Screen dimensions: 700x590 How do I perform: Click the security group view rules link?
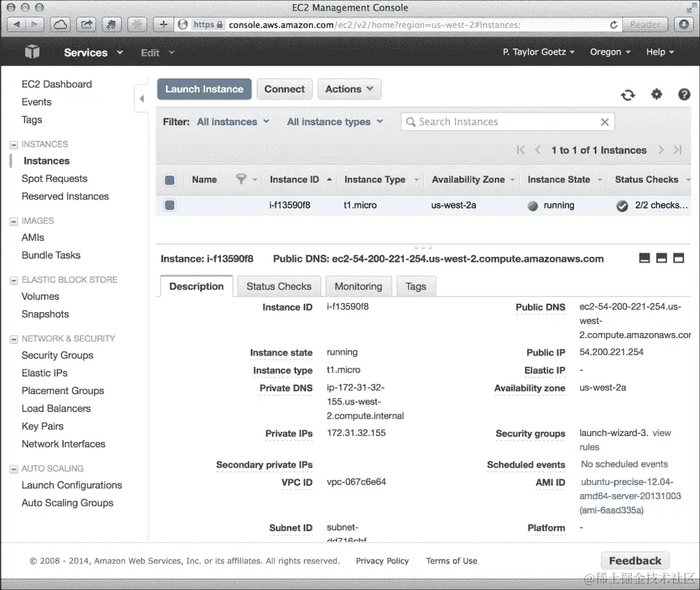661,433
